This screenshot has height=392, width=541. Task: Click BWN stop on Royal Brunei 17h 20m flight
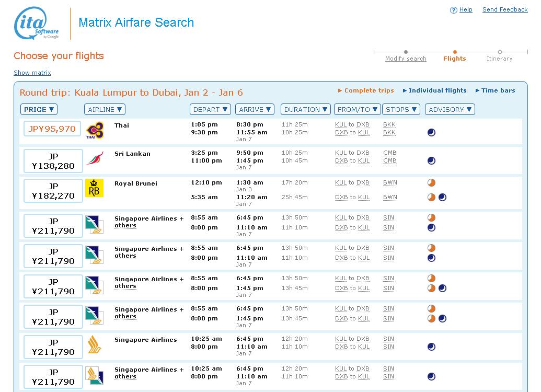390,183
